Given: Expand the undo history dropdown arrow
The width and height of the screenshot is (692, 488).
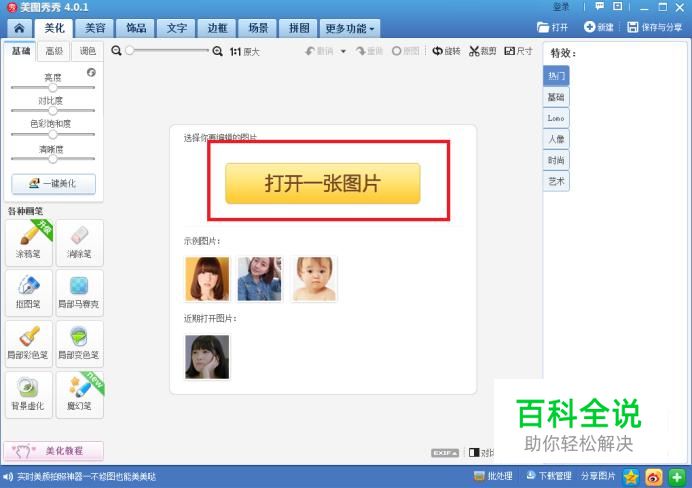Looking at the screenshot, I should pos(343,51).
